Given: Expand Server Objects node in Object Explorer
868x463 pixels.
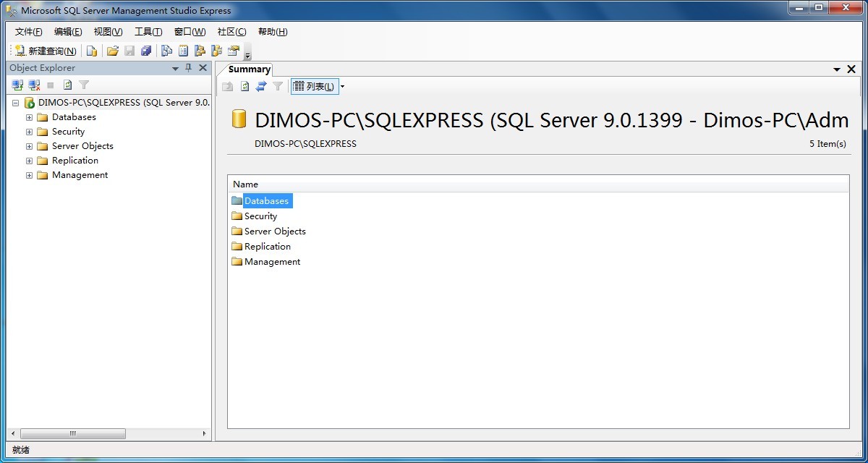Looking at the screenshot, I should point(30,146).
